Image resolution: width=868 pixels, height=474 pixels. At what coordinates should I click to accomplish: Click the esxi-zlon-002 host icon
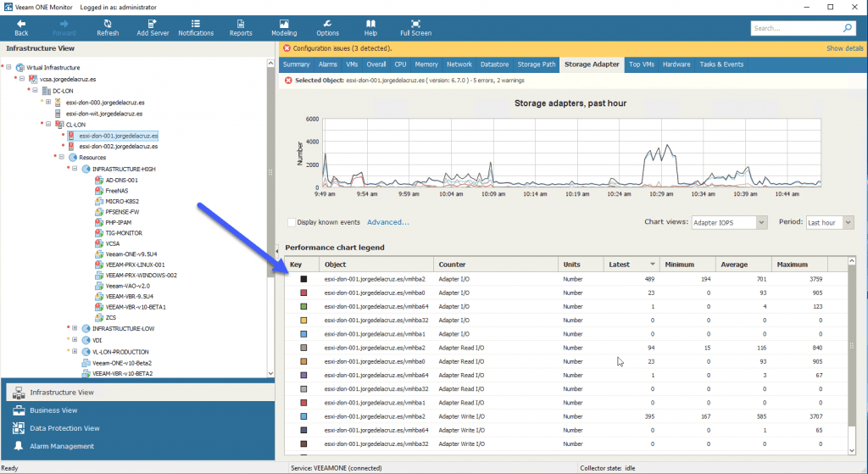pos(71,146)
